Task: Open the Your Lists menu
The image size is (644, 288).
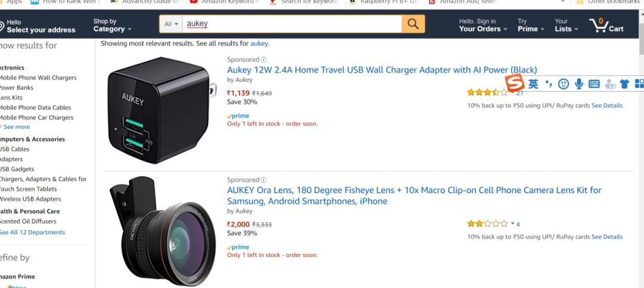Action: click(x=566, y=25)
